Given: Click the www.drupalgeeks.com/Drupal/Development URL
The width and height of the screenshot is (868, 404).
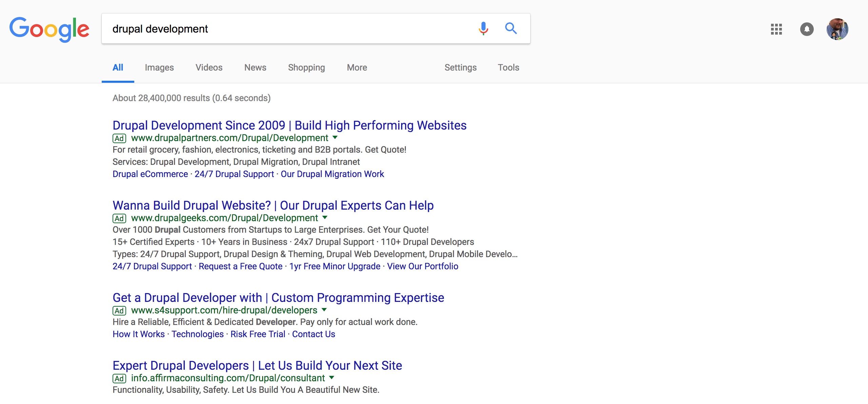Looking at the screenshot, I should click(224, 218).
